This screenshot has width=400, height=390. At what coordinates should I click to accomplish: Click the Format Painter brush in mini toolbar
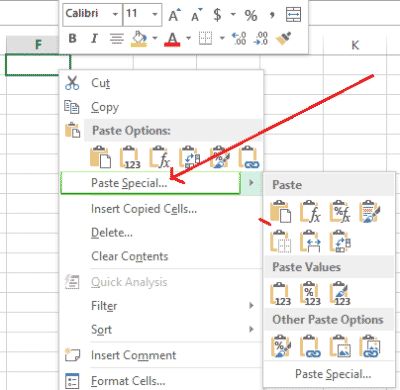coord(284,39)
